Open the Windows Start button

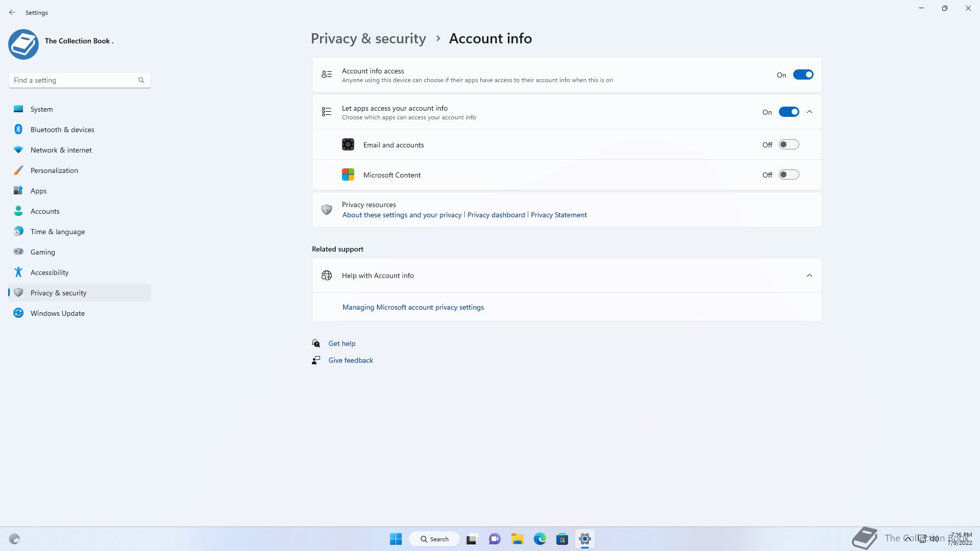click(x=396, y=539)
